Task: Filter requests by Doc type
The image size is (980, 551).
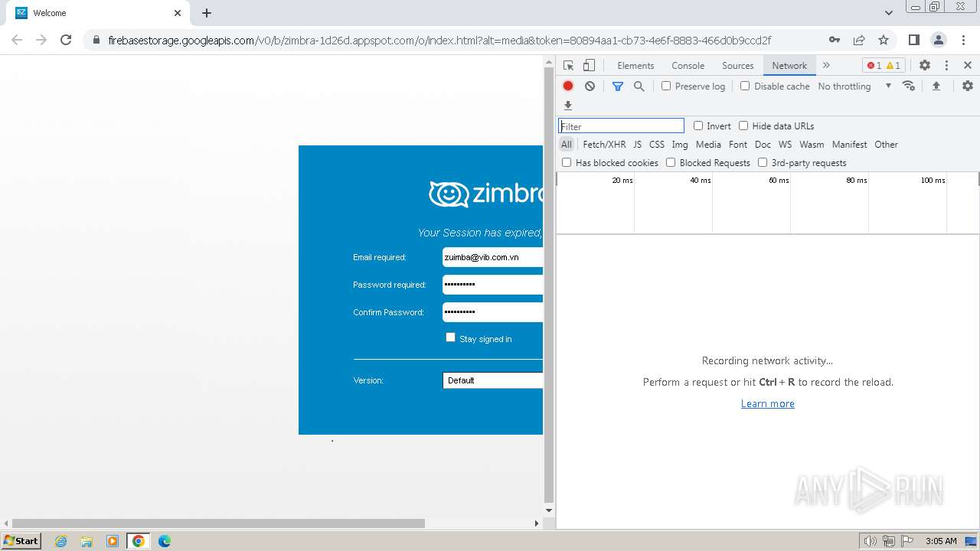Action: pyautogui.click(x=763, y=145)
